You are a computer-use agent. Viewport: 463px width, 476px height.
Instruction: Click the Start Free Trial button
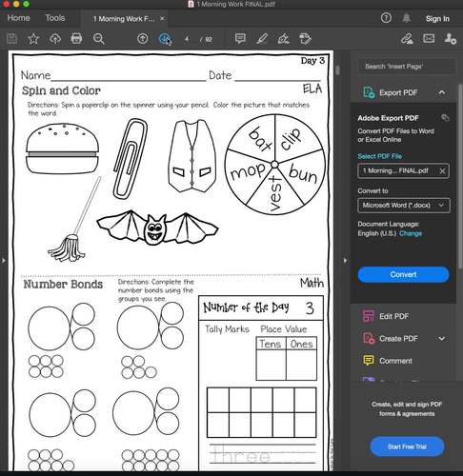pos(407,446)
